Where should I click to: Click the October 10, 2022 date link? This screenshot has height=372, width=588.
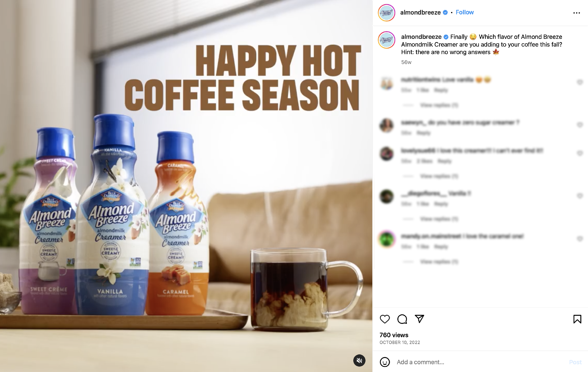(x=400, y=342)
